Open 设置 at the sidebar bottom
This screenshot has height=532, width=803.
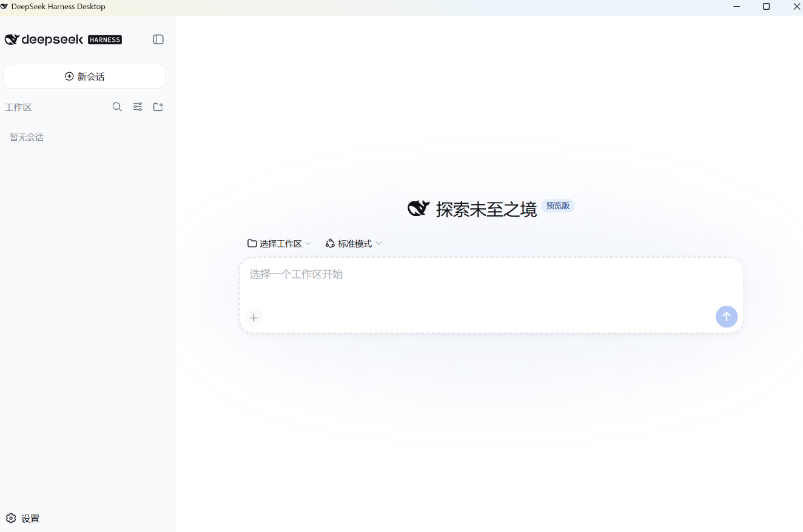pyautogui.click(x=22, y=519)
